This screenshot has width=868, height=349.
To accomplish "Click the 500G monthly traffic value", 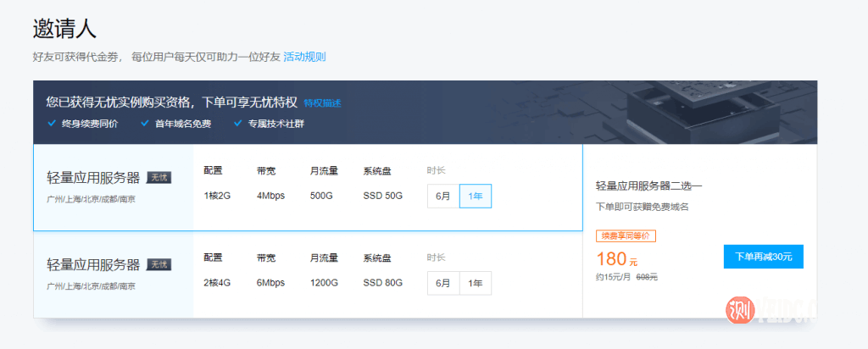I will (321, 196).
